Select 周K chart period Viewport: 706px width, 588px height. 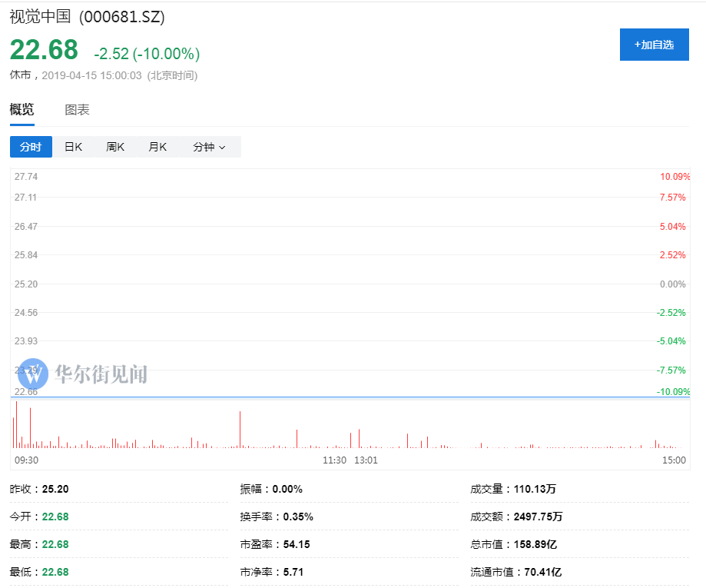114,146
